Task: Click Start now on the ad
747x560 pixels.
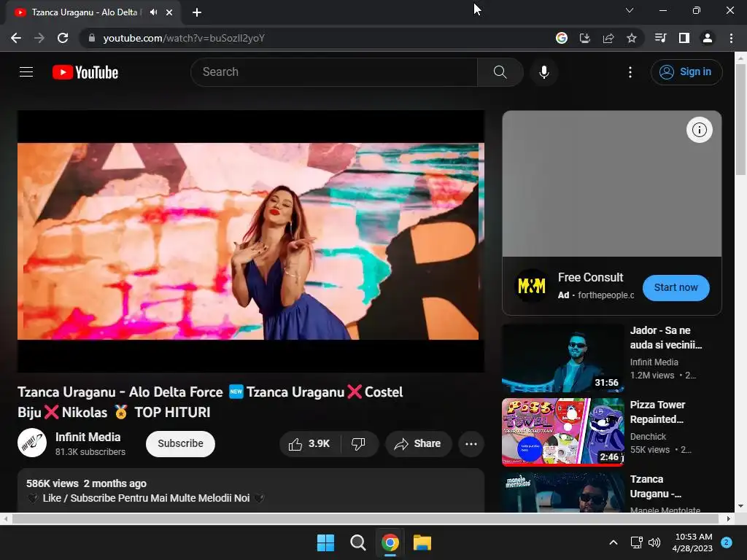Action: [x=676, y=287]
